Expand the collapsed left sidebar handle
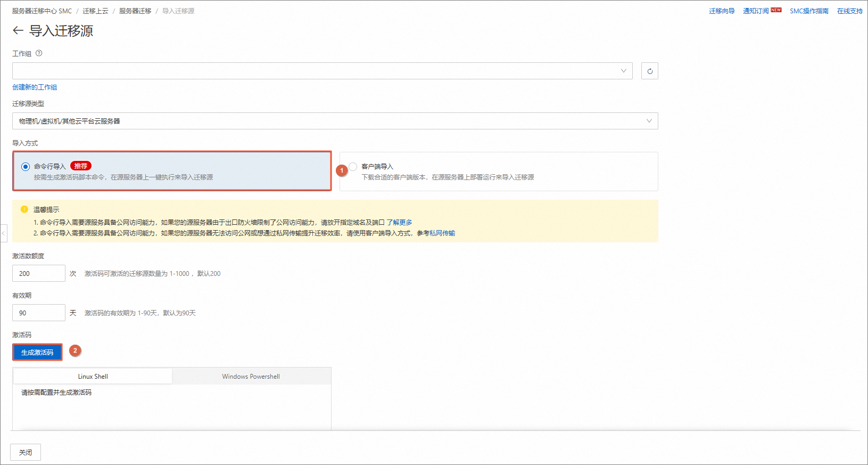This screenshot has height=465, width=868. pos(3,233)
